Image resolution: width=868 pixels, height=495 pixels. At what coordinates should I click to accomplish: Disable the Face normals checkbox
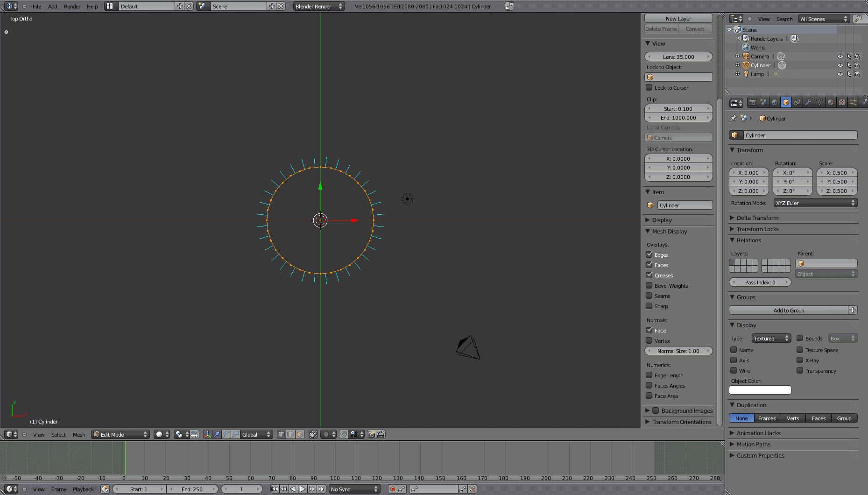(x=649, y=330)
